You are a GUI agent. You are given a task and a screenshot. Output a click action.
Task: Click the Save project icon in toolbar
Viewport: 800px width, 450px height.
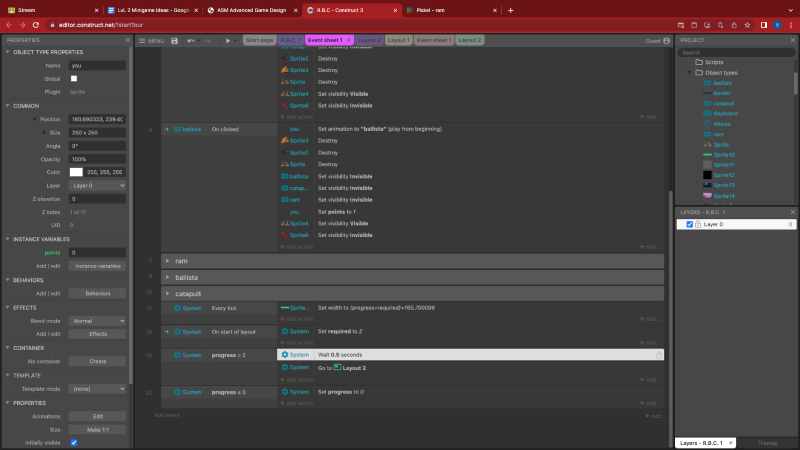174,41
